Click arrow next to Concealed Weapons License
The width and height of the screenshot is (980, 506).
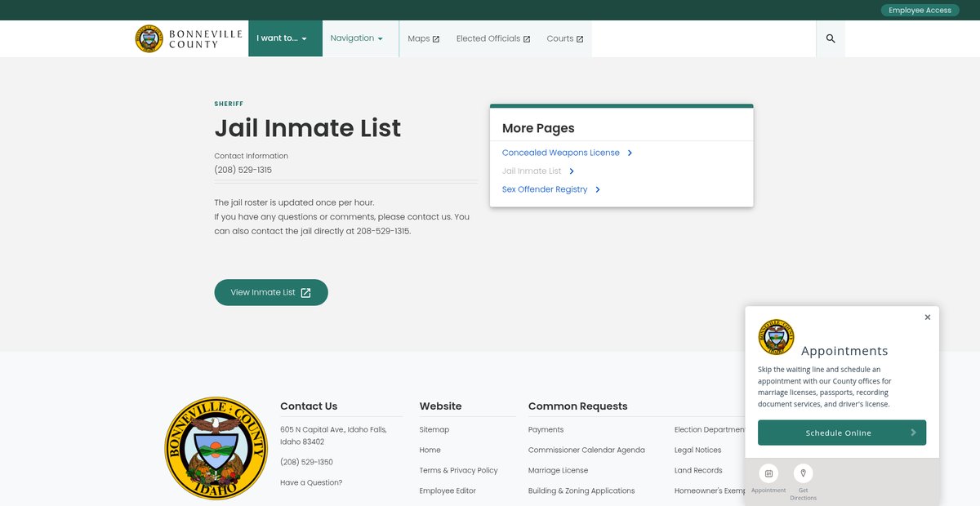tap(630, 153)
